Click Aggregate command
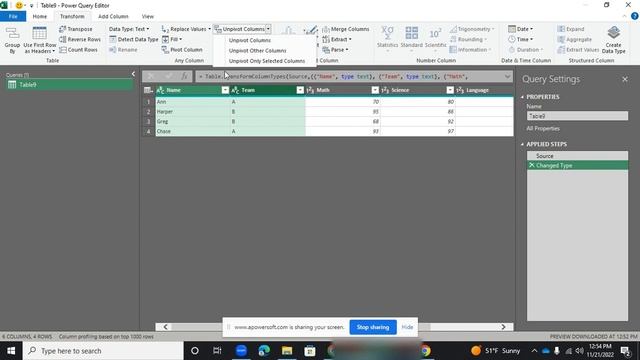The width and height of the screenshot is (640, 360). pyautogui.click(x=575, y=39)
